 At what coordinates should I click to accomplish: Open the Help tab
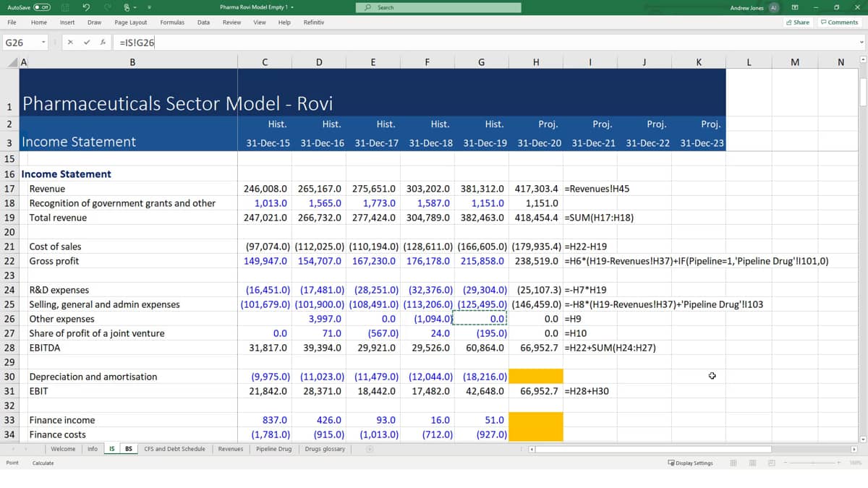point(284,22)
